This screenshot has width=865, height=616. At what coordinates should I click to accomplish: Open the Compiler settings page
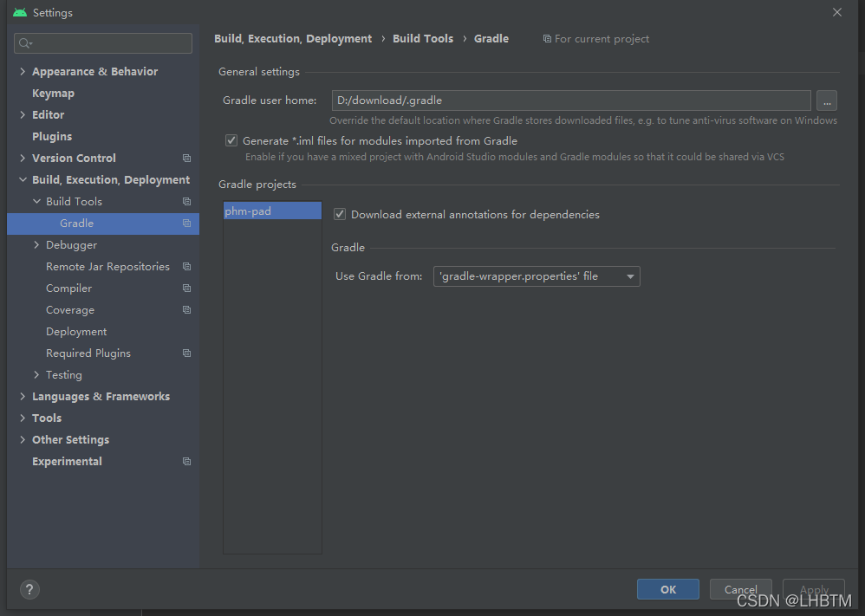[x=69, y=289]
